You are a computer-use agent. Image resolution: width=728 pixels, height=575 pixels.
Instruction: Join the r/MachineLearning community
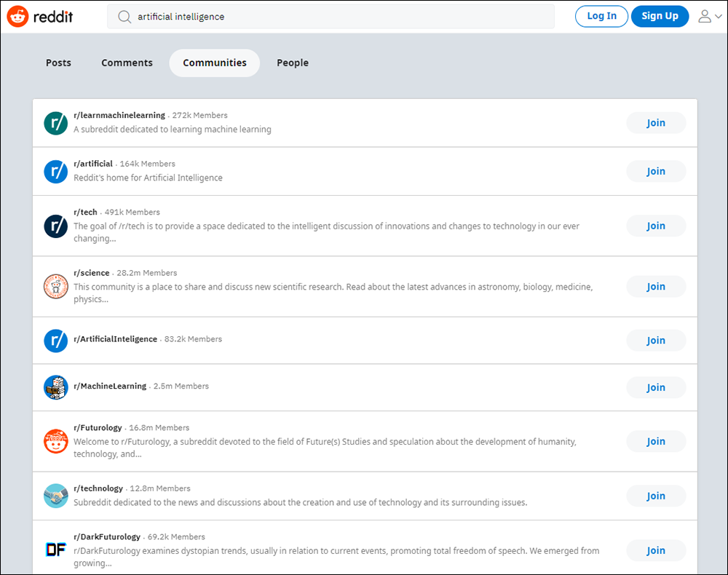click(656, 387)
